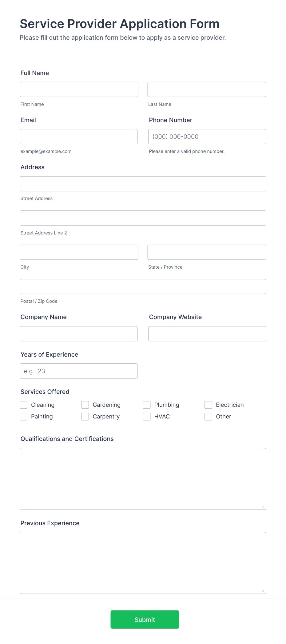
Task: Enable the HVAC service checkbox
Action: [146, 416]
